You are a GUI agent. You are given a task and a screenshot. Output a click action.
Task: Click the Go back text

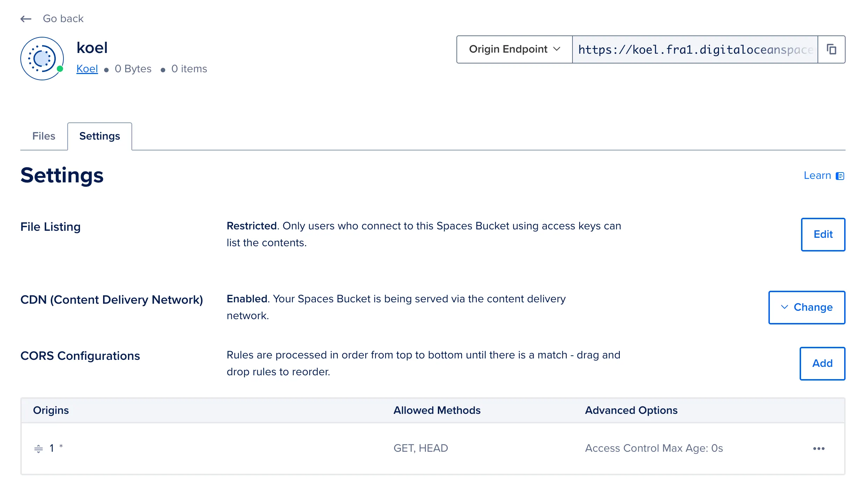(x=63, y=19)
